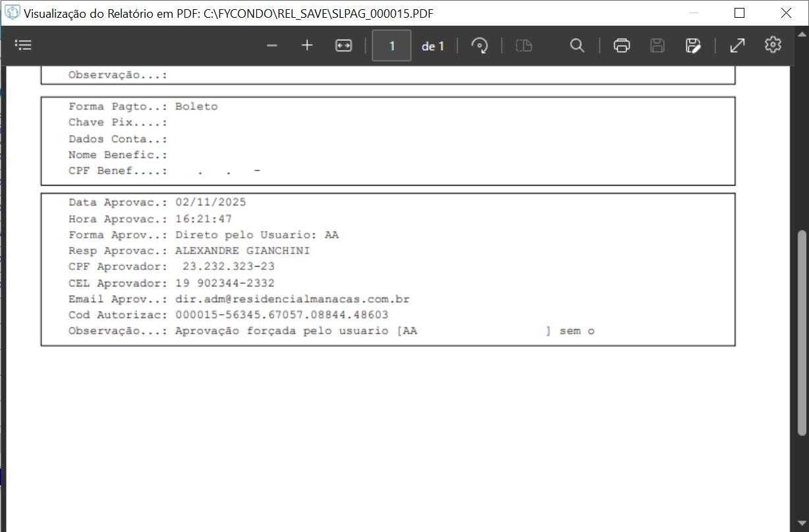Open search in the PDF

point(577,45)
